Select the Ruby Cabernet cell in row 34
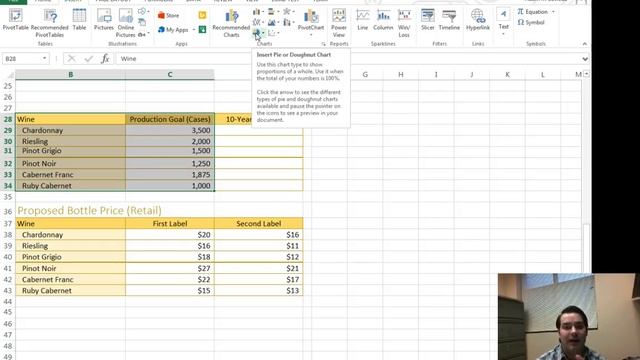640x360 pixels. pyautogui.click(x=70, y=185)
